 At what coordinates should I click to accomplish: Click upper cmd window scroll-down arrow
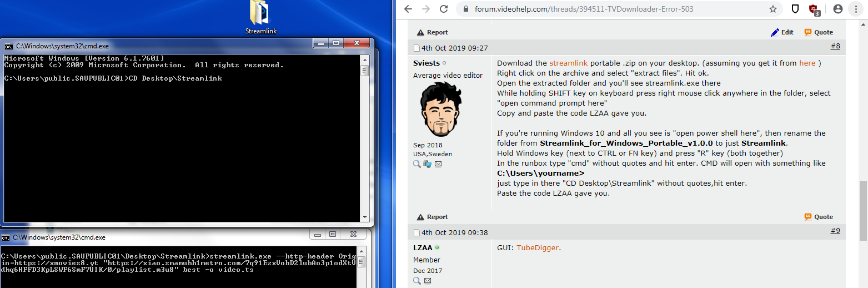pos(364,218)
